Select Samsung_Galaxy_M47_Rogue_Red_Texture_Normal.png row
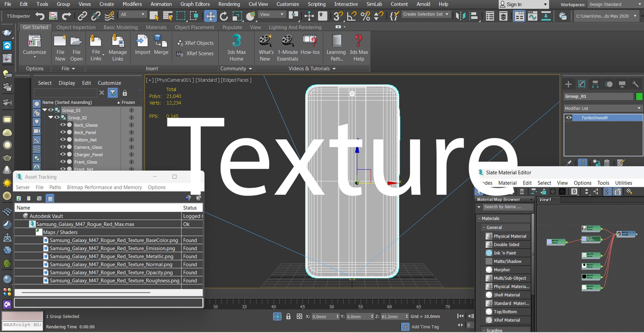The height and width of the screenshot is (333, 644). [108, 265]
